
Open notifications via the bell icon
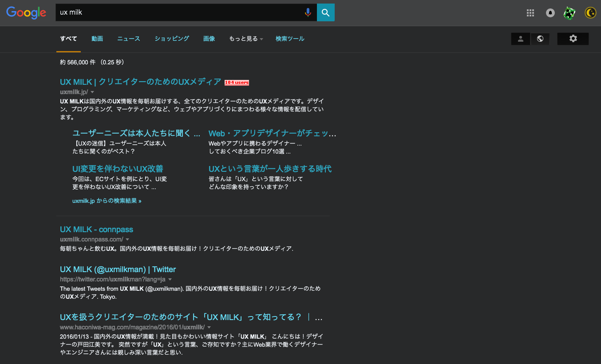550,12
